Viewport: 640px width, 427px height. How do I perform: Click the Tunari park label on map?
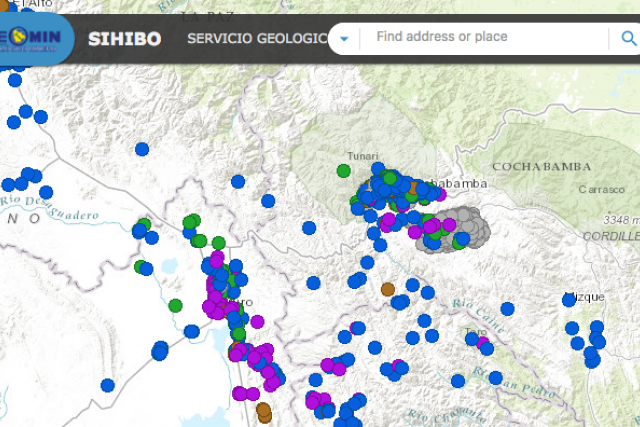coord(359,156)
